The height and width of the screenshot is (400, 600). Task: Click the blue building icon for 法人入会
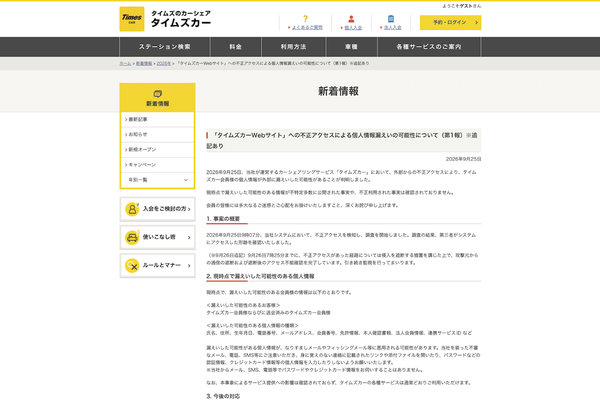click(390, 19)
